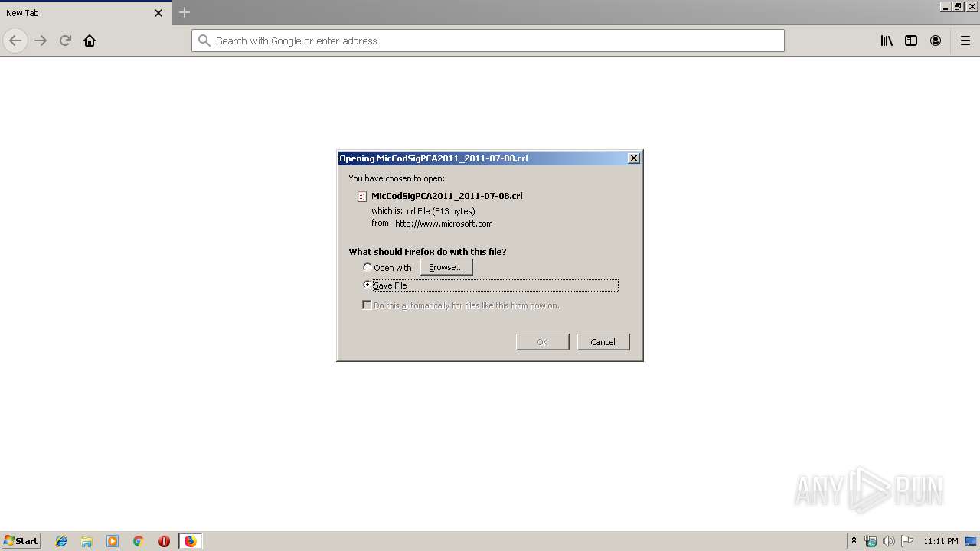
Task: Open Windows Media Player from taskbar
Action: pos(113,541)
